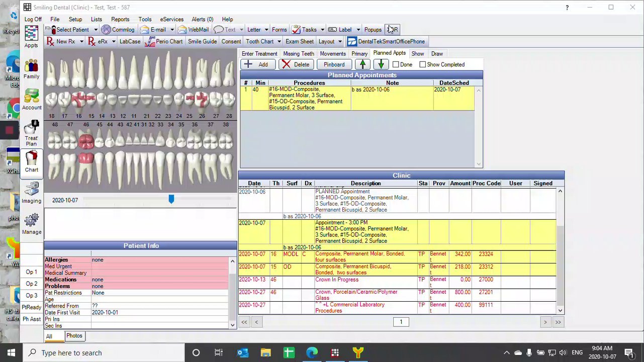
Task: Click the chart date slider handle
Action: [x=171, y=200]
